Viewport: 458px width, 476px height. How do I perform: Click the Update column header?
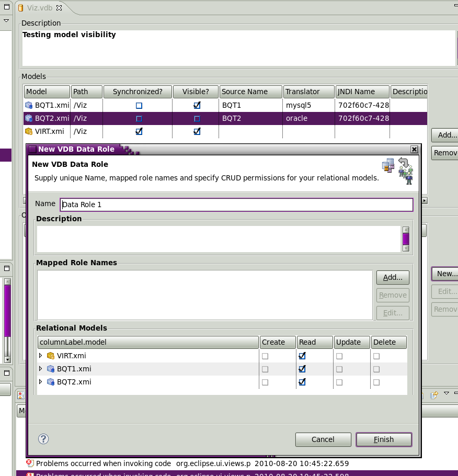pyautogui.click(x=352, y=342)
